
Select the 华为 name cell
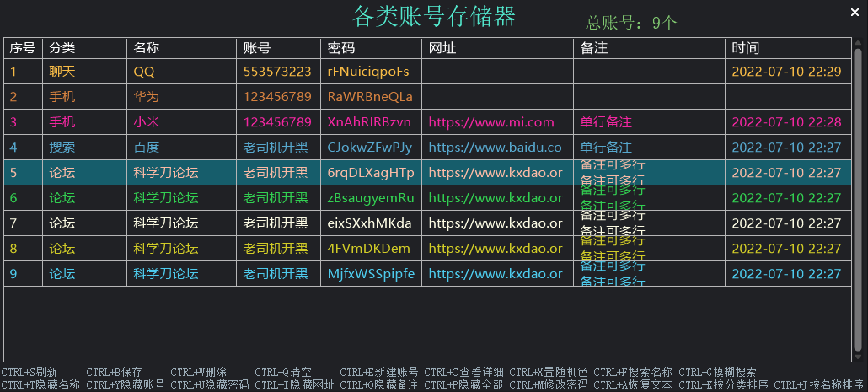(x=181, y=97)
